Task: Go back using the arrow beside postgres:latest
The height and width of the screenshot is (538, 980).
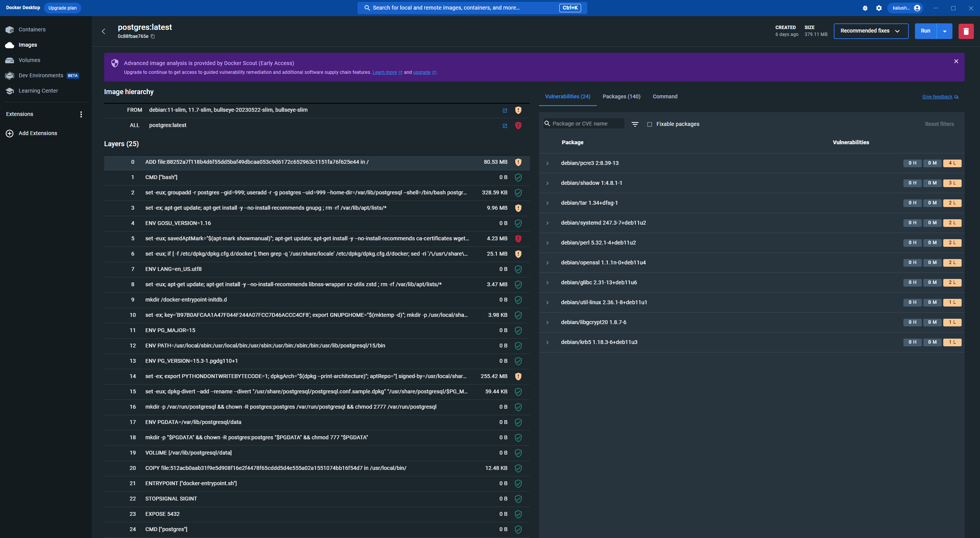Action: click(x=103, y=31)
